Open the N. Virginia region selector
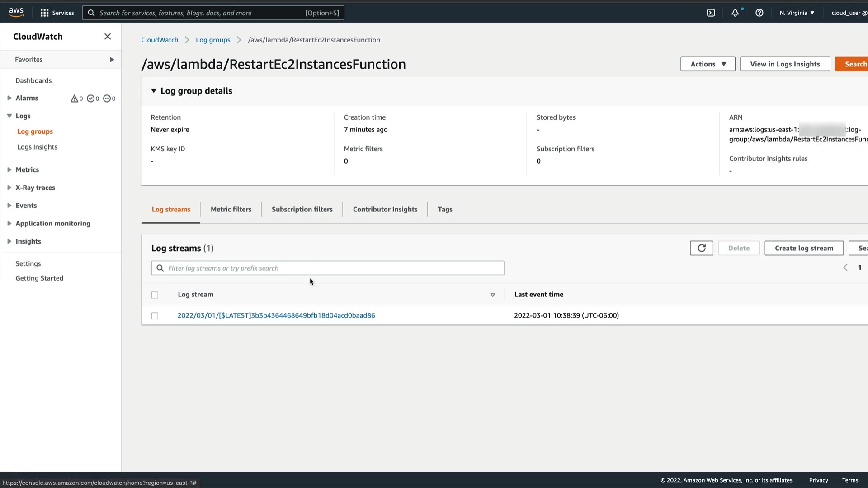Viewport: 868px width, 488px height. point(797,13)
